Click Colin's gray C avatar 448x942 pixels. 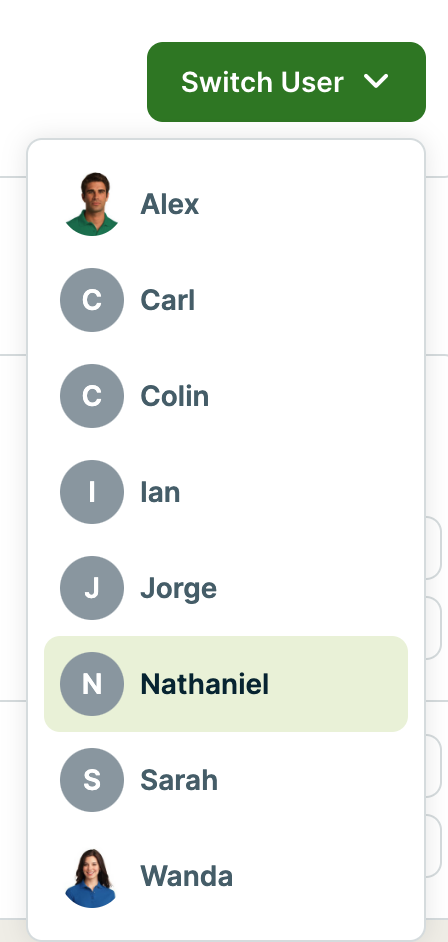tap(92, 396)
